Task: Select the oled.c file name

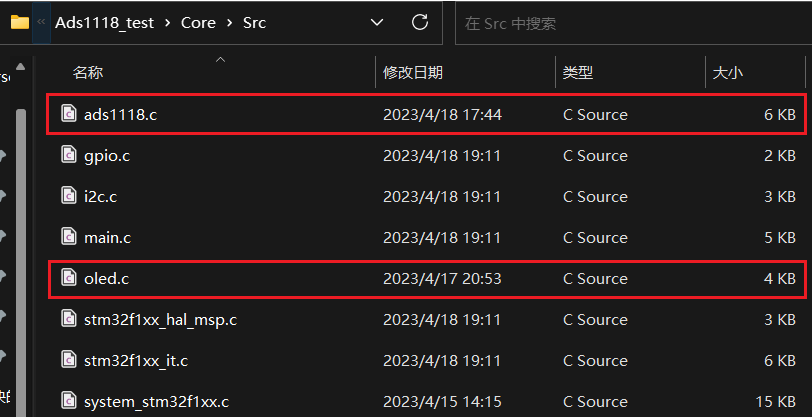Action: coord(106,278)
